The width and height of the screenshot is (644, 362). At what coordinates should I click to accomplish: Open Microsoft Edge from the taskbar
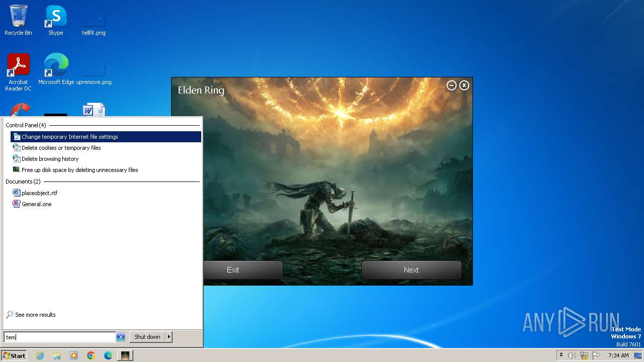[108, 355]
